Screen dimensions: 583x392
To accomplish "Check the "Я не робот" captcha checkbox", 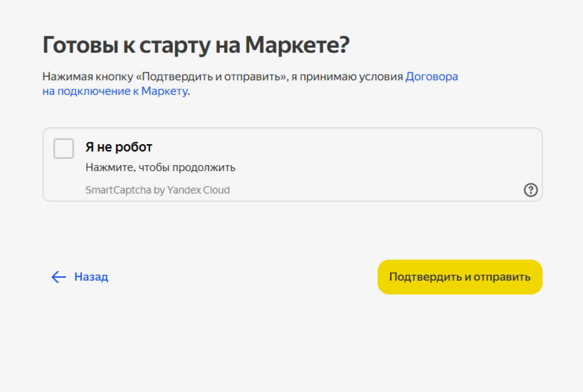I will tap(63, 149).
